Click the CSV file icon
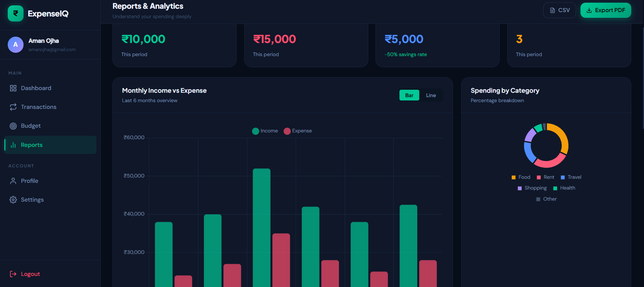 tap(552, 10)
